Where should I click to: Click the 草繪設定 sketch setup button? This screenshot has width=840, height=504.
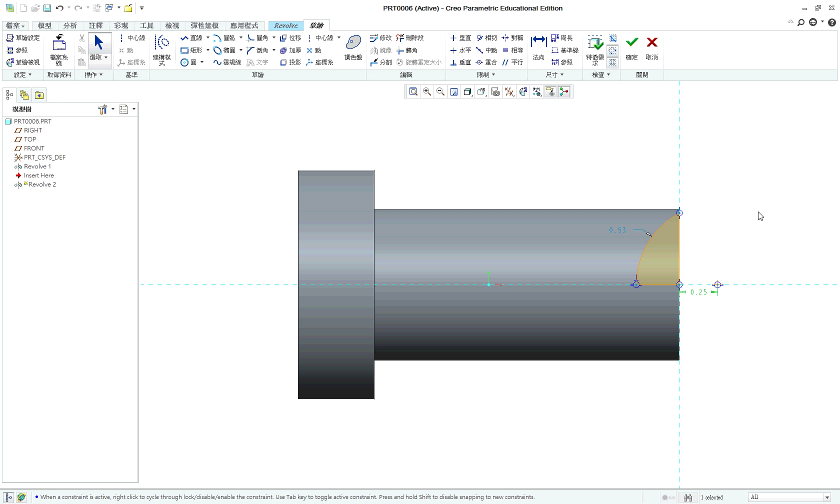[23, 38]
